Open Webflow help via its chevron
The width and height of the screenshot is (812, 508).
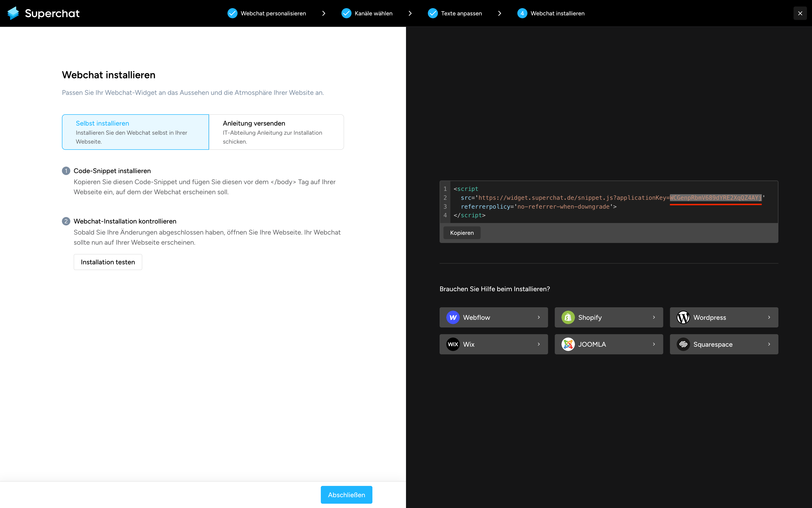click(x=539, y=317)
